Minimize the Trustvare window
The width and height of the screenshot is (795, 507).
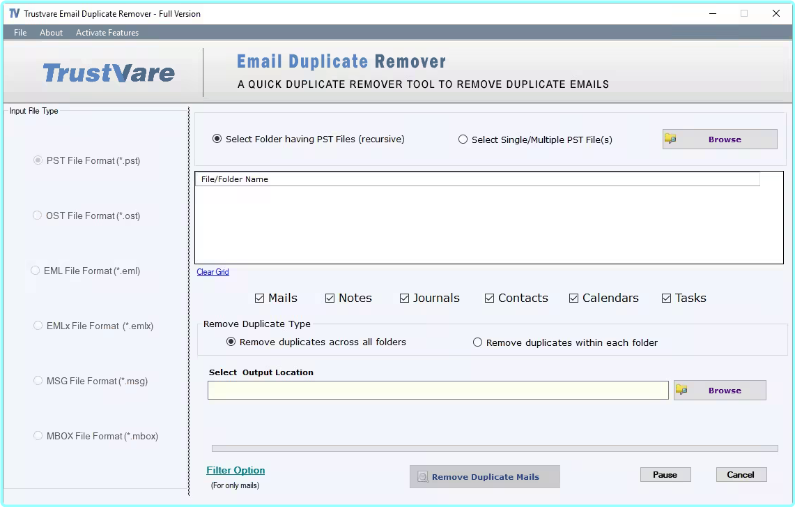coord(712,14)
